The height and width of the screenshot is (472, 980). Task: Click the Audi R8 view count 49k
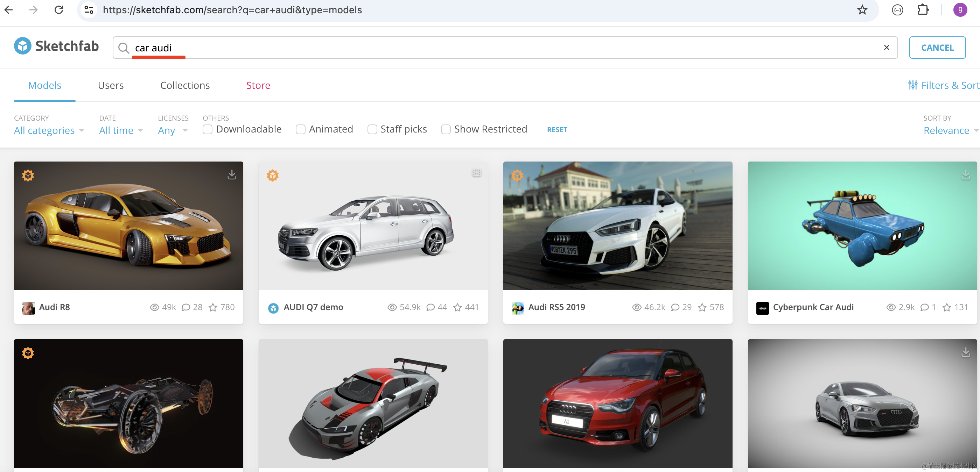169,307
